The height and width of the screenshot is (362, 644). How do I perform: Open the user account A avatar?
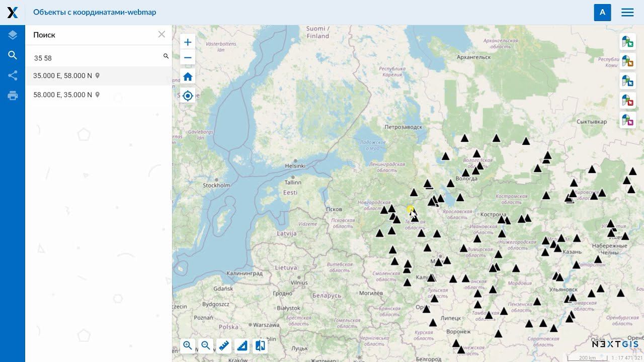[602, 13]
